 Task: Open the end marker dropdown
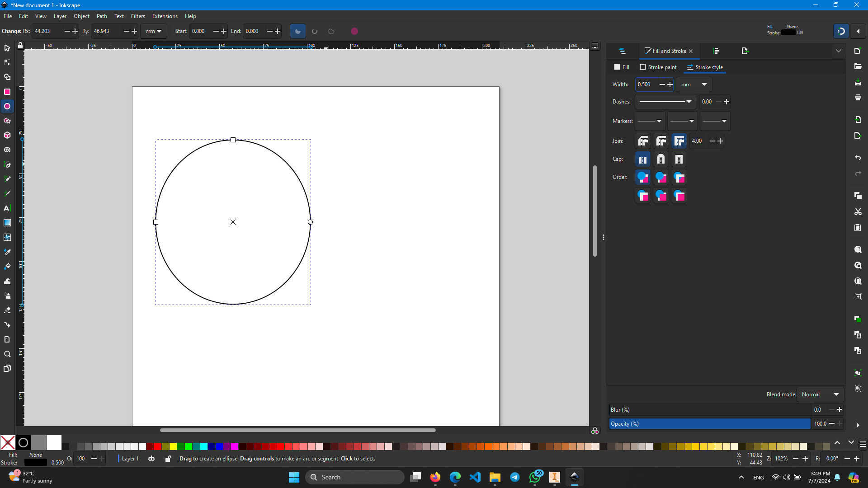(714, 121)
